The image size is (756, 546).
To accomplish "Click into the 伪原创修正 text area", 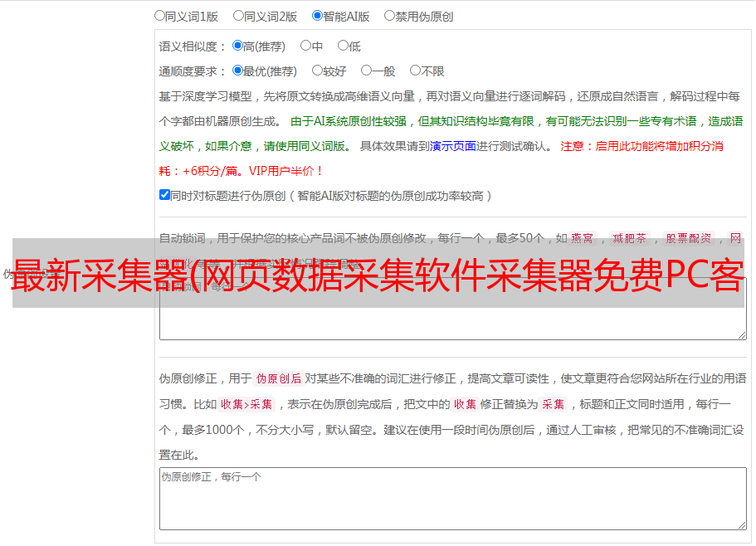I will pyautogui.click(x=453, y=499).
